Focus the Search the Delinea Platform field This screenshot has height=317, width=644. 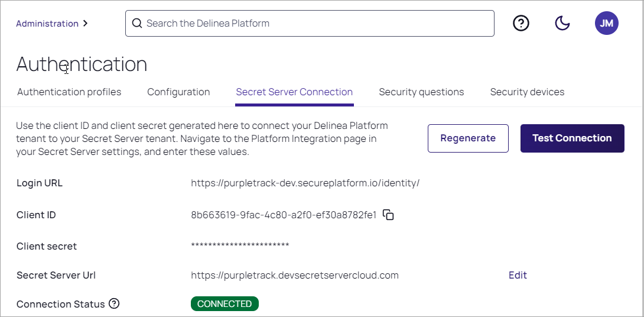(313, 24)
